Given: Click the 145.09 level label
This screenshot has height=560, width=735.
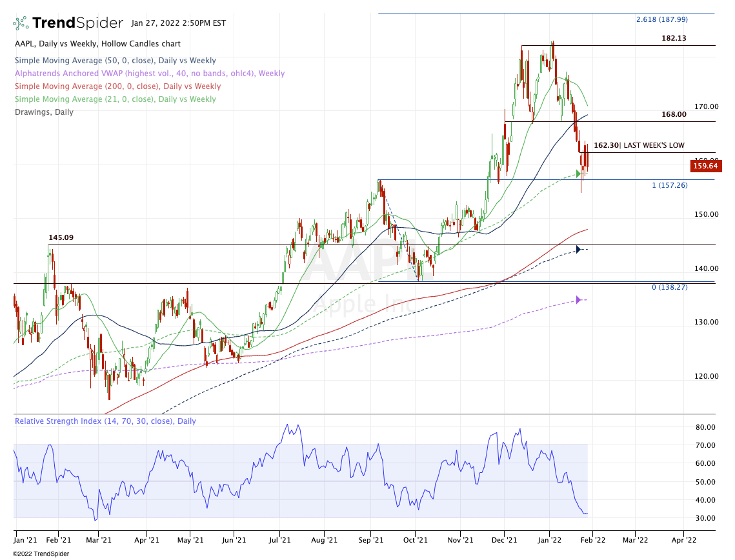Looking at the screenshot, I should point(61,237).
